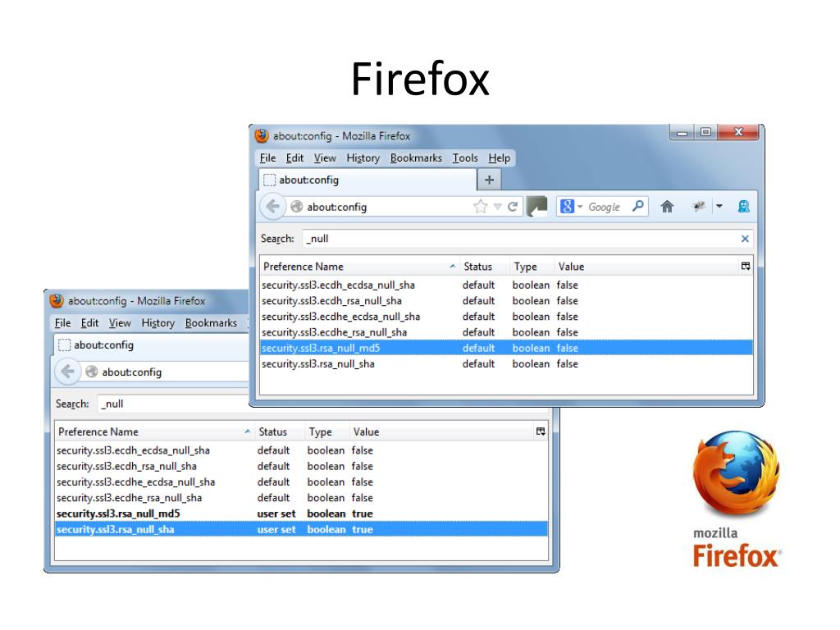Select highlighted security.ssl3.rsa_null_sha row in back window
Image resolution: width=840 pixels, height=630 pixels.
301,529
